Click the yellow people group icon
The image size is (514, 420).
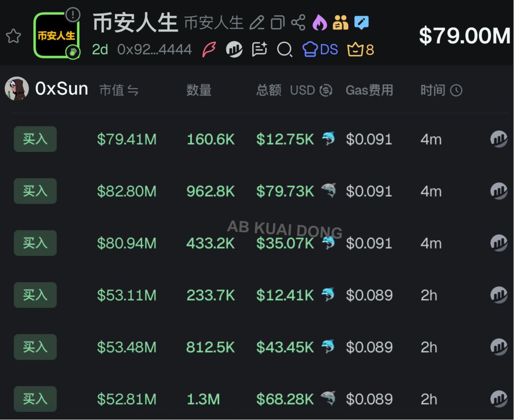(341, 22)
